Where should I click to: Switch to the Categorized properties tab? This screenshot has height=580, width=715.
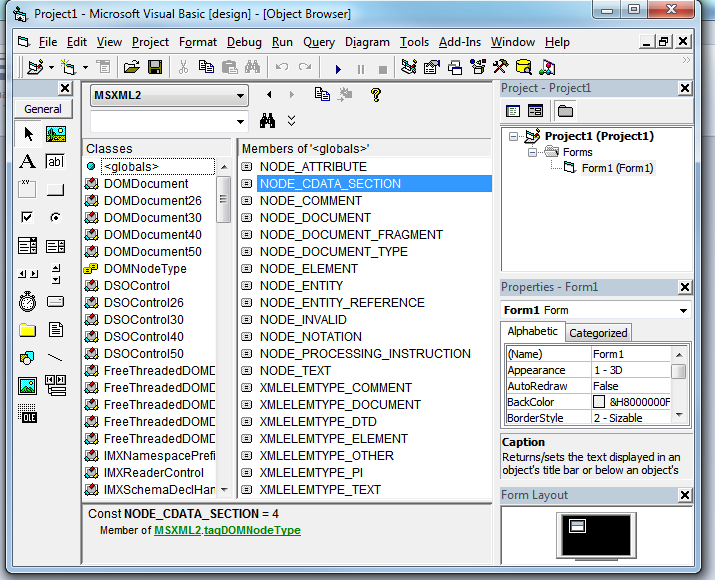click(598, 333)
